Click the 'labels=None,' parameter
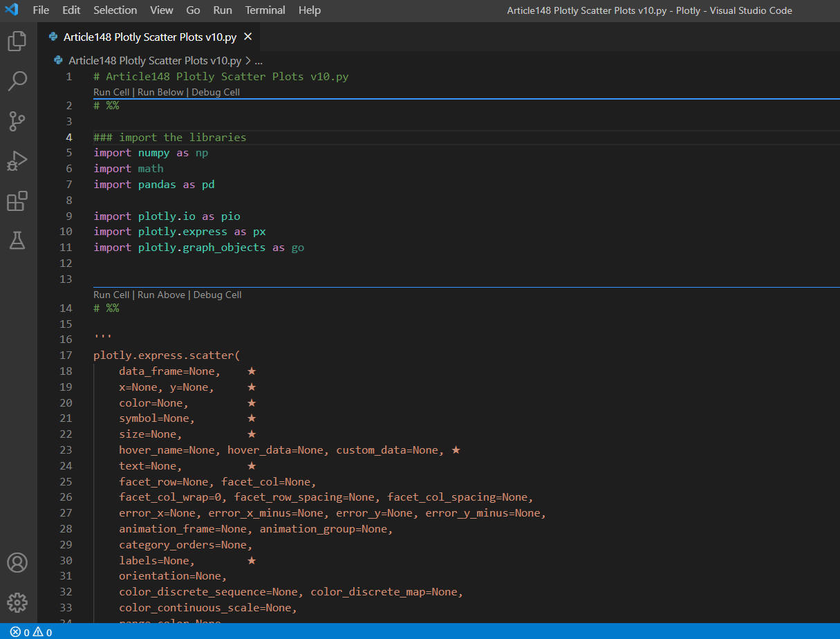Viewport: 840px width, 639px height. tap(157, 561)
